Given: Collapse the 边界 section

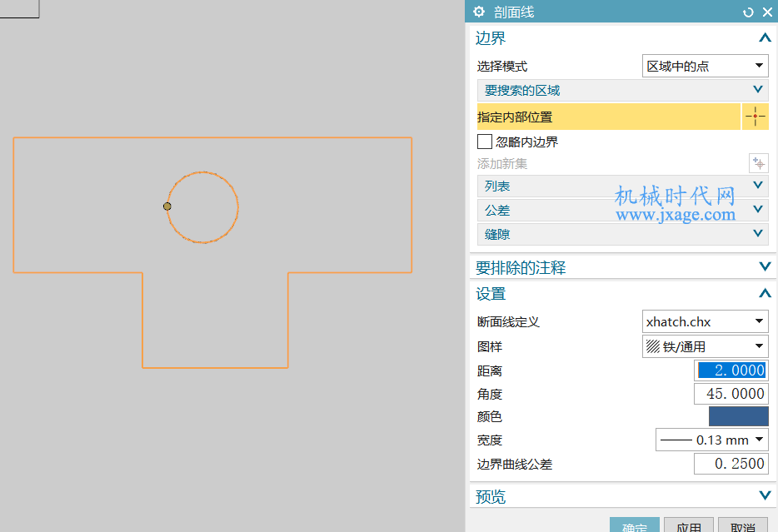Looking at the screenshot, I should [x=765, y=37].
